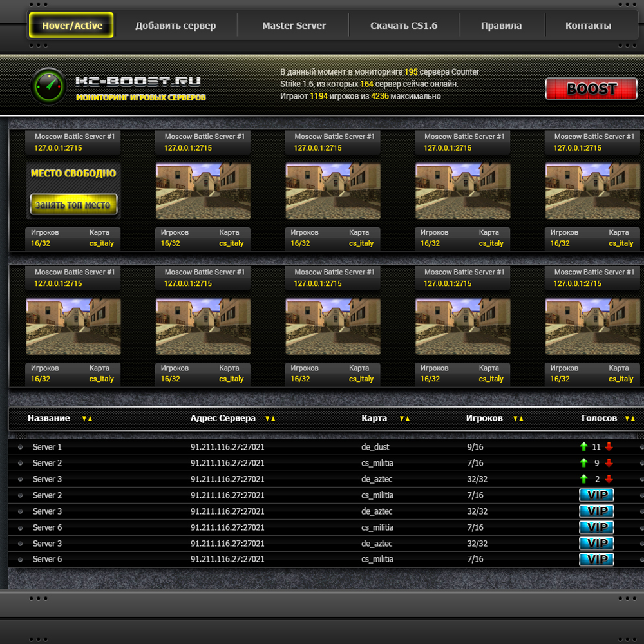
Task: Click Карта column header
Action: point(374,418)
